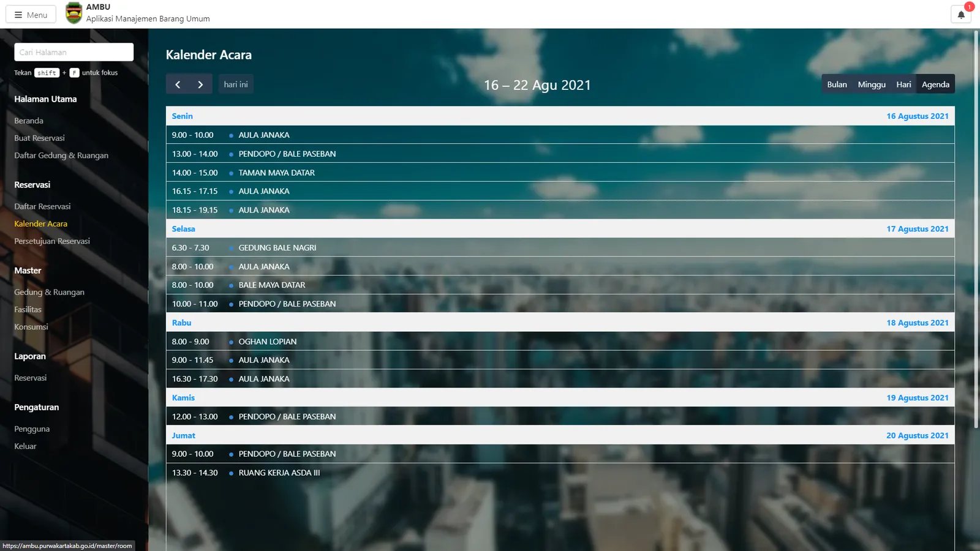The height and width of the screenshot is (551, 980).
Task: Open Persetujuan Reservasi page
Action: [52, 241]
